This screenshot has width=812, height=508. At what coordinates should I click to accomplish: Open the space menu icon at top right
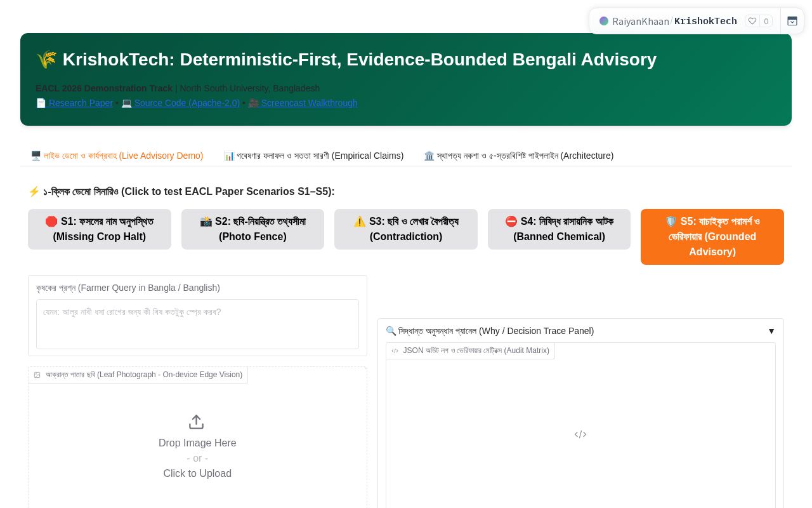(792, 21)
